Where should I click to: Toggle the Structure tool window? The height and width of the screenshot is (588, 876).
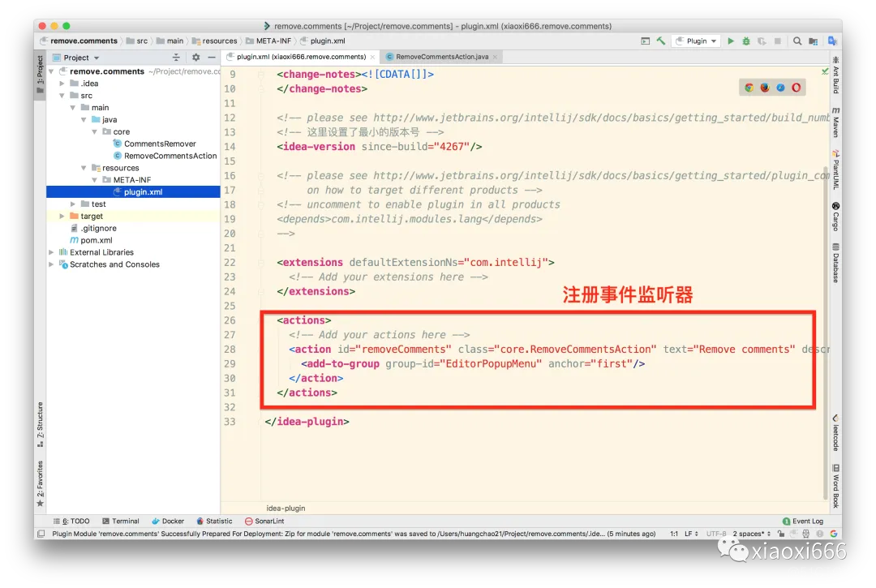[x=39, y=423]
